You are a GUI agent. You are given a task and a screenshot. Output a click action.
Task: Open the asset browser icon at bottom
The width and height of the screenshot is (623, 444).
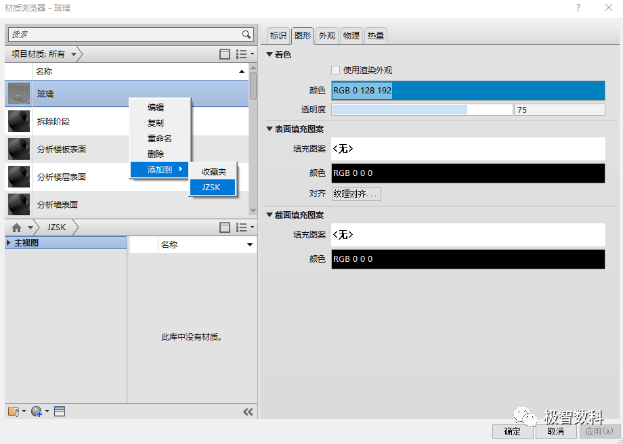[60, 411]
